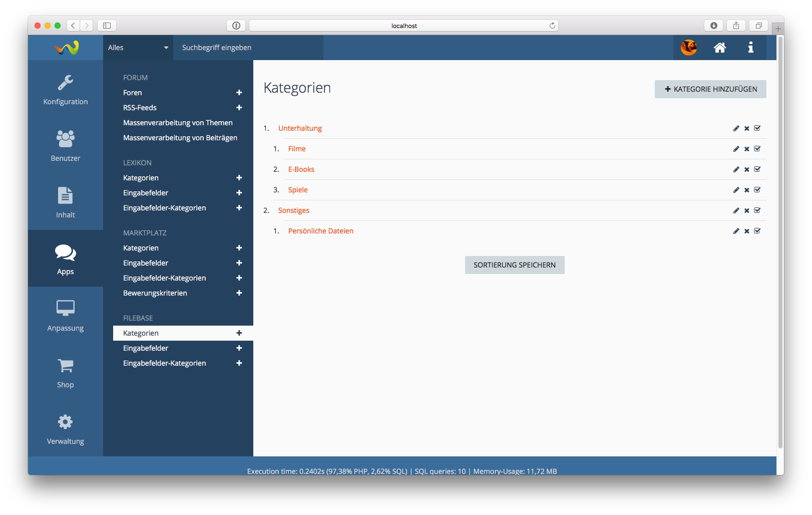The height and width of the screenshot is (515, 812).
Task: Open the Sonstiges category link
Action: pos(294,210)
